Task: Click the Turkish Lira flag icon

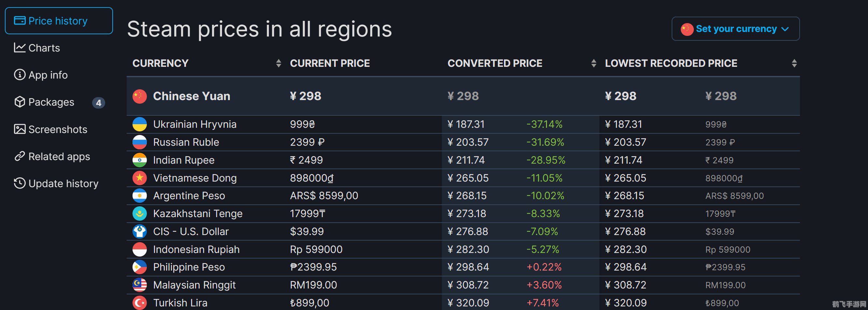Action: [x=139, y=302]
